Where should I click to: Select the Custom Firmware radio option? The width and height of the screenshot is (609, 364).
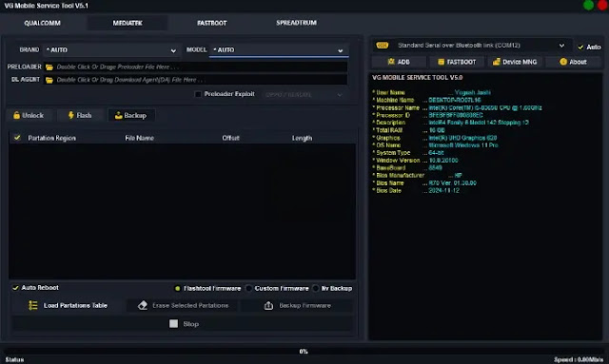tap(249, 288)
